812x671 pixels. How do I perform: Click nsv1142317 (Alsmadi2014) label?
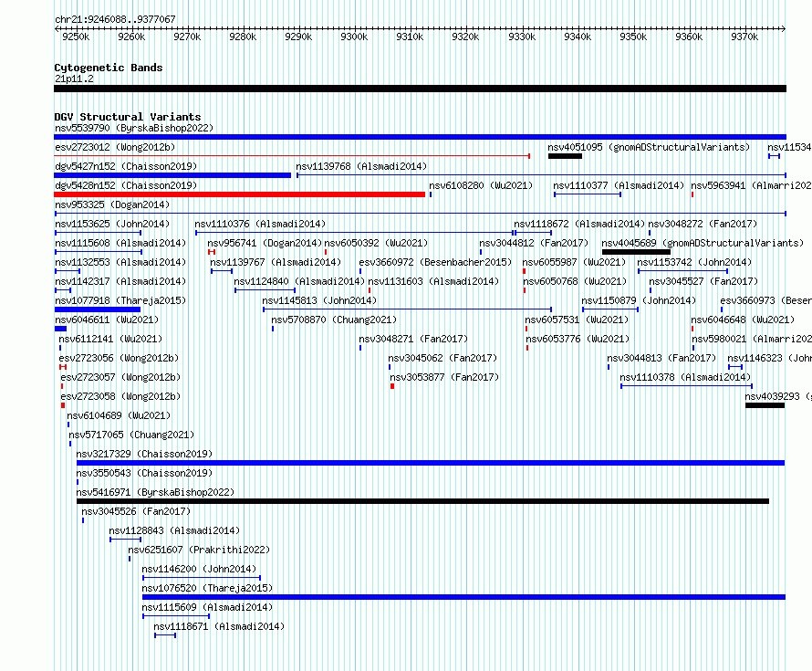[x=120, y=281]
